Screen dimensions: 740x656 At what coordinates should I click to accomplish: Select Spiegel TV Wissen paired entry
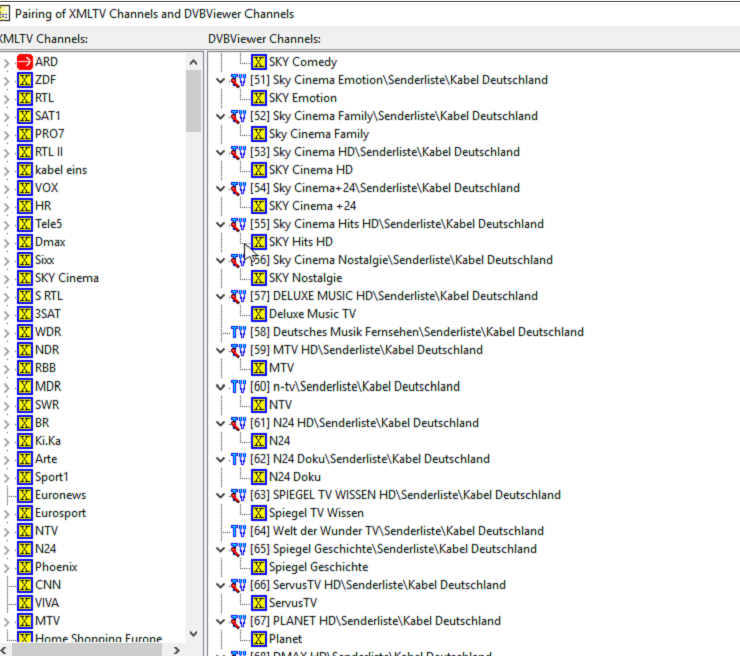click(316, 513)
